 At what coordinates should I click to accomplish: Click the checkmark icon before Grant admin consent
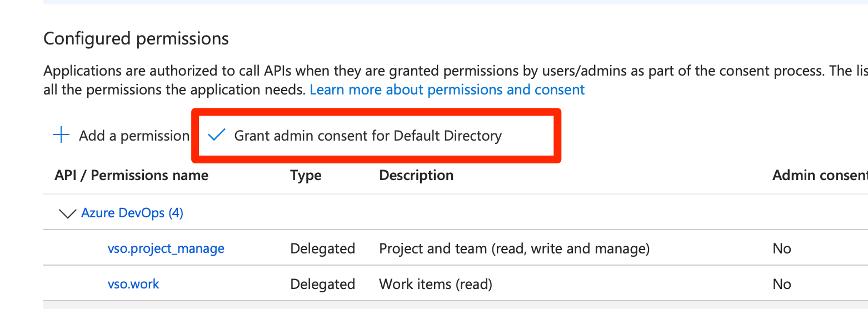point(216,135)
